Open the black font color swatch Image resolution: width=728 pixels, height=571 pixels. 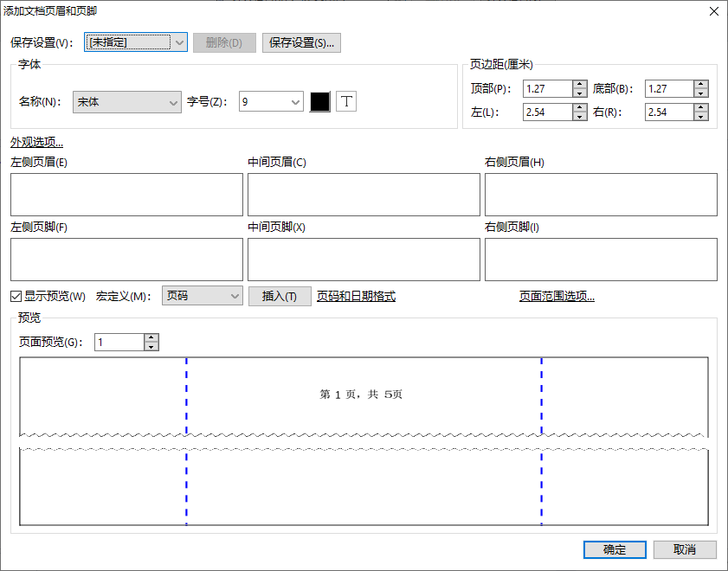320,102
